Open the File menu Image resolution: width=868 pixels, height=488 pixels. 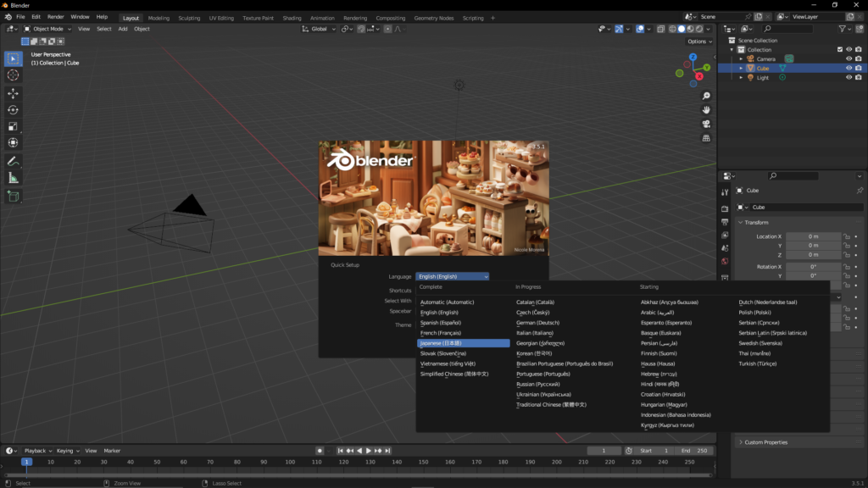tap(20, 17)
